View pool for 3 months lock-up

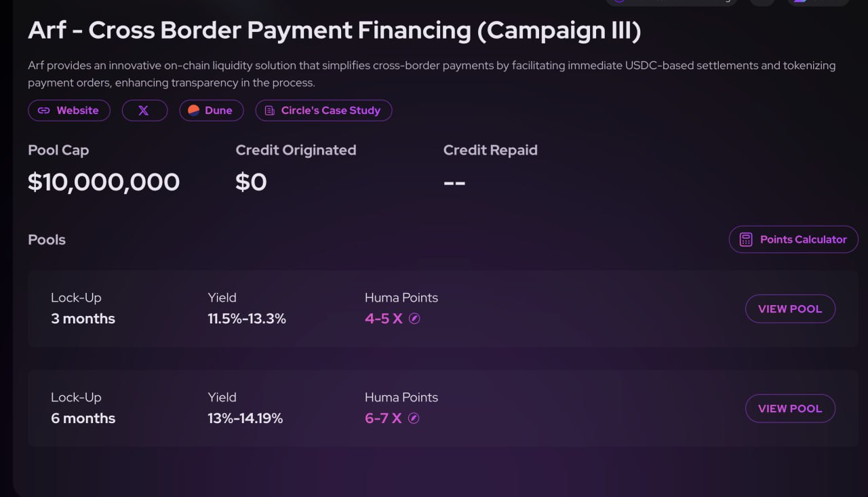790,309
